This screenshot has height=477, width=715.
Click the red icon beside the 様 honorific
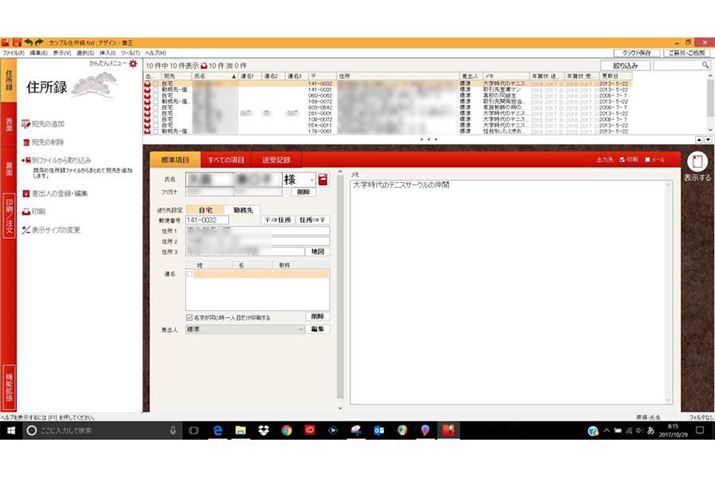tap(324, 179)
